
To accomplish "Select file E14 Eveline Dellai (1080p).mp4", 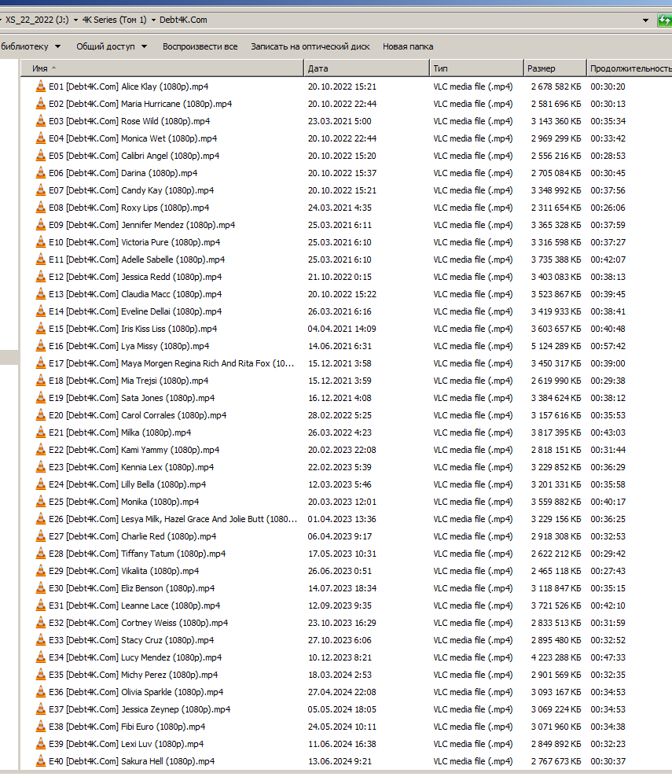I will (135, 311).
